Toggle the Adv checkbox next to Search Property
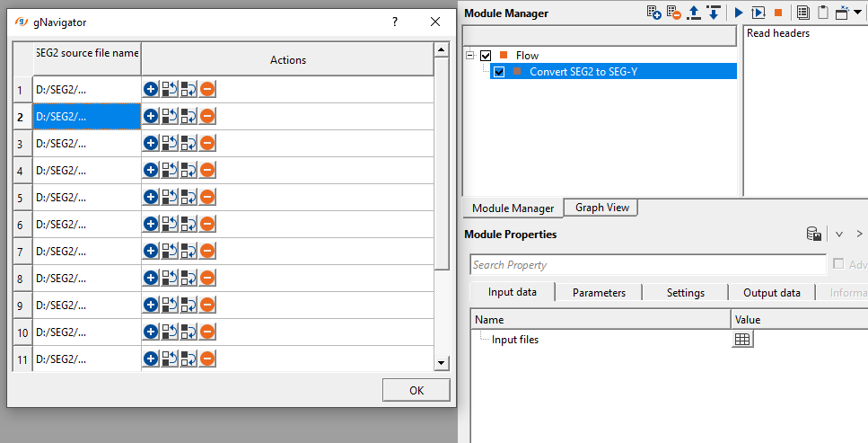Screen dimensions: 868x443 click(x=838, y=264)
